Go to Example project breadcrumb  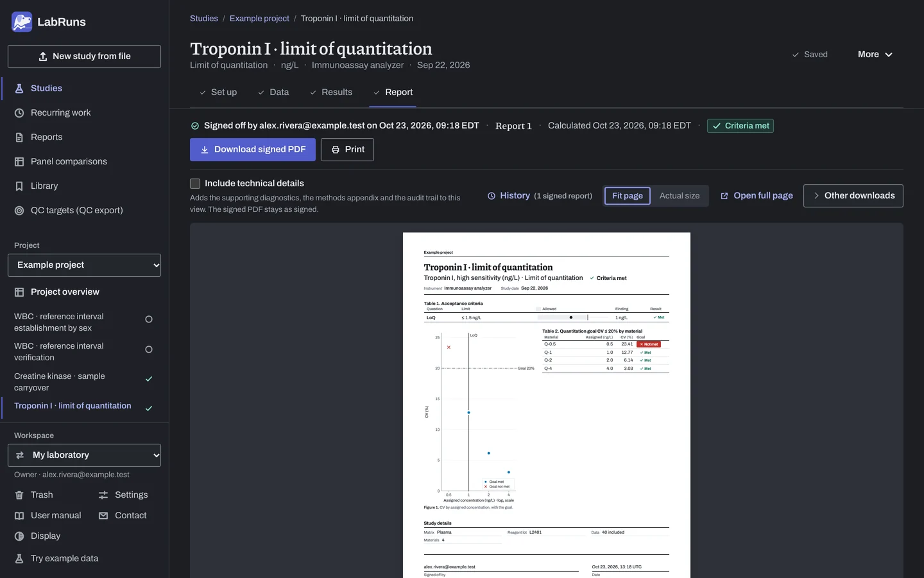[x=259, y=19]
